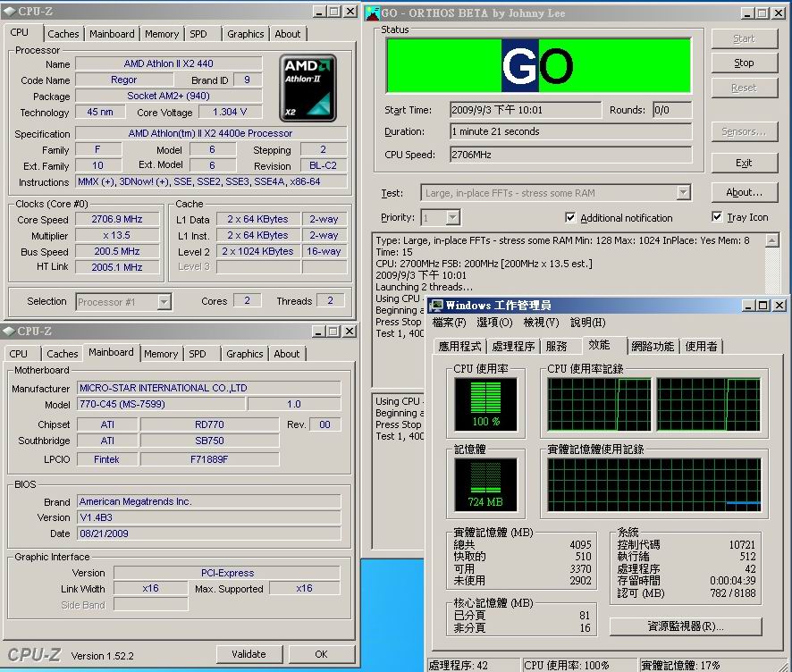Open About tab in top CPU-Z window
Image resolution: width=792 pixels, height=672 pixels.
click(x=288, y=34)
